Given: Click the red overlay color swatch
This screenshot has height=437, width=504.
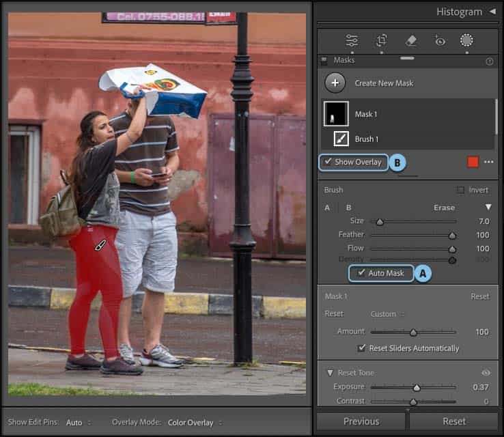Looking at the screenshot, I should click(x=473, y=162).
